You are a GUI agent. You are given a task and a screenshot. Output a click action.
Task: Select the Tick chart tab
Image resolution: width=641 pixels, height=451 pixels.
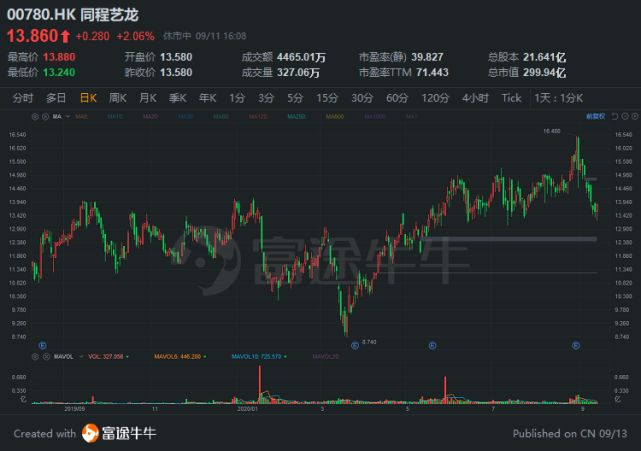tap(511, 98)
